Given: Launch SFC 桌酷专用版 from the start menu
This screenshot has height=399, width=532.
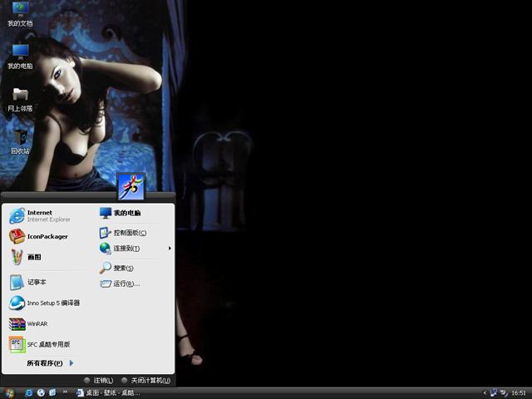Looking at the screenshot, I should tap(39, 344).
